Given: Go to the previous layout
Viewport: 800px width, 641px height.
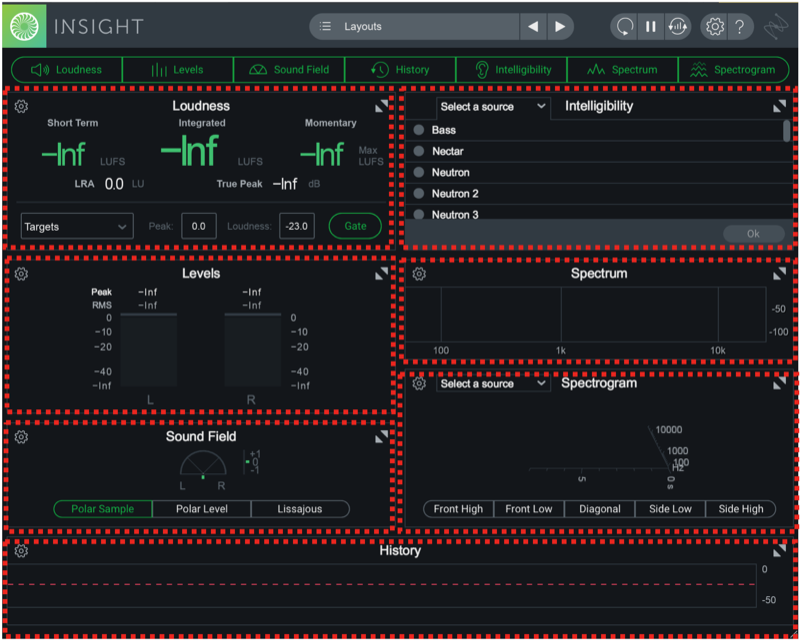Looking at the screenshot, I should point(533,27).
